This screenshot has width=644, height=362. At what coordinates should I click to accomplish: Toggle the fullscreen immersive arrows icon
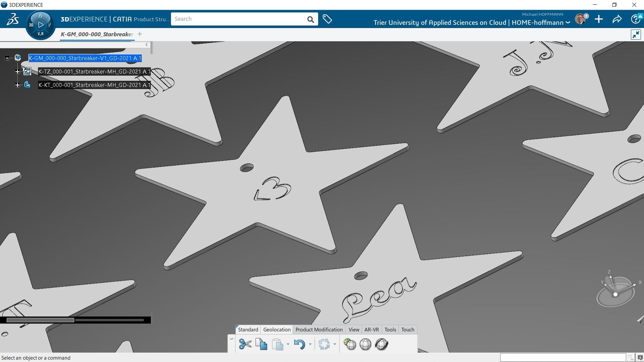click(636, 35)
